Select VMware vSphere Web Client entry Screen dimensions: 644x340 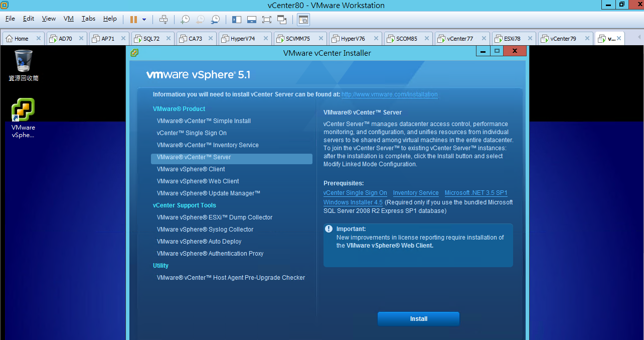coord(198,181)
